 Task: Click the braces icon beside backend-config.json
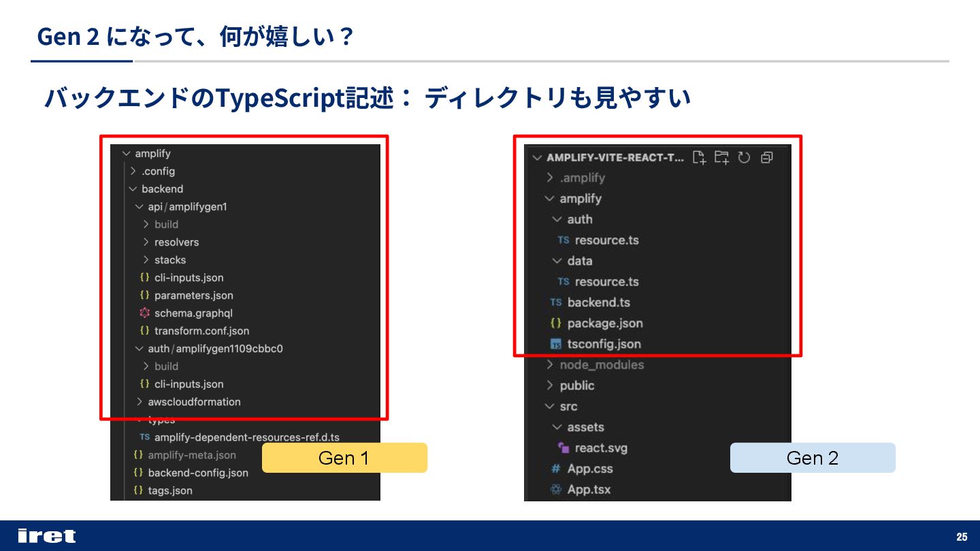(x=138, y=473)
